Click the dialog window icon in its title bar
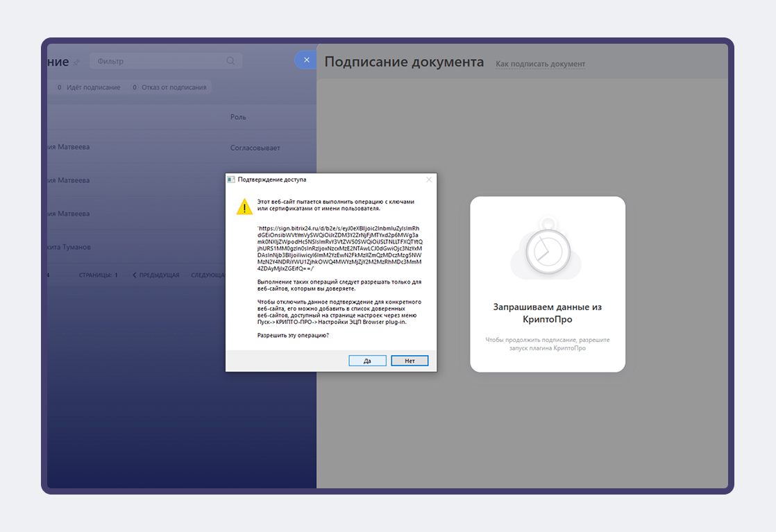The height and width of the screenshot is (532, 776). click(231, 180)
